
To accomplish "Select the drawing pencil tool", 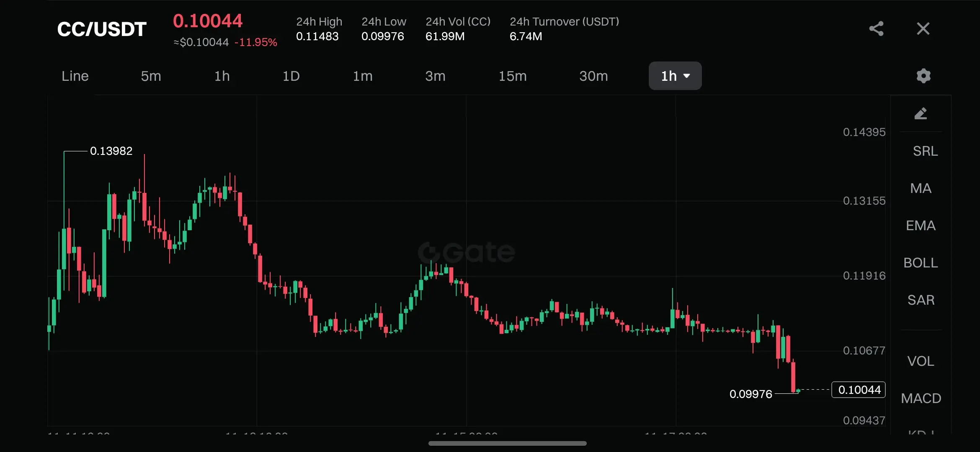I will tap(921, 113).
